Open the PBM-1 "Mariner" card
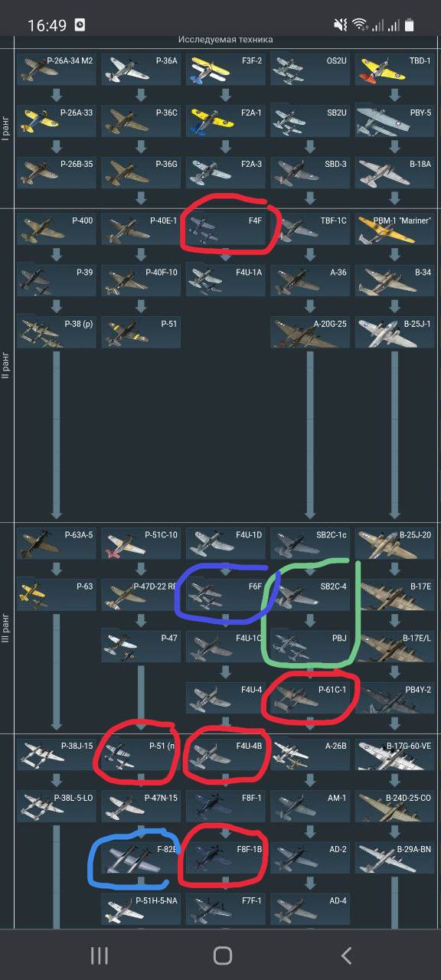 click(x=395, y=228)
